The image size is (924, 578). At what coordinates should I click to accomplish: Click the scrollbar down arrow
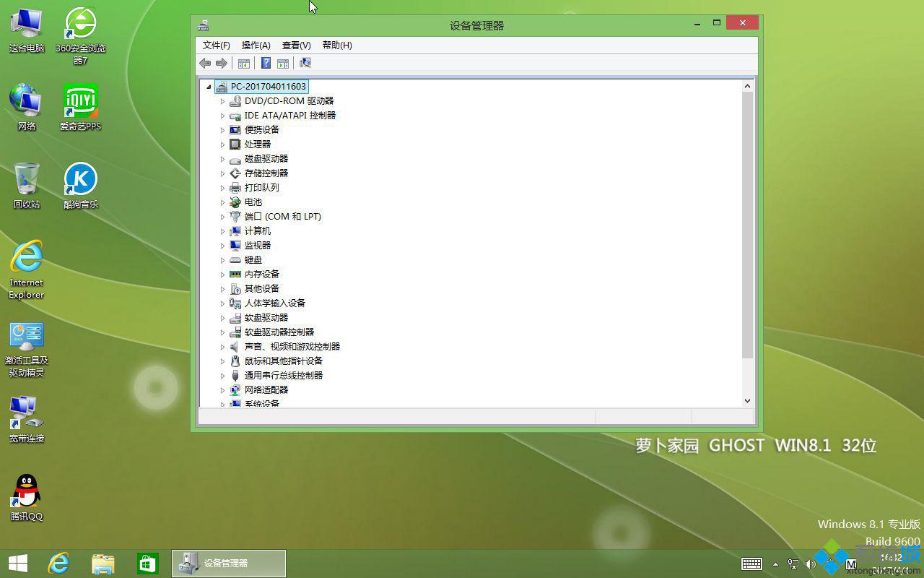(747, 400)
